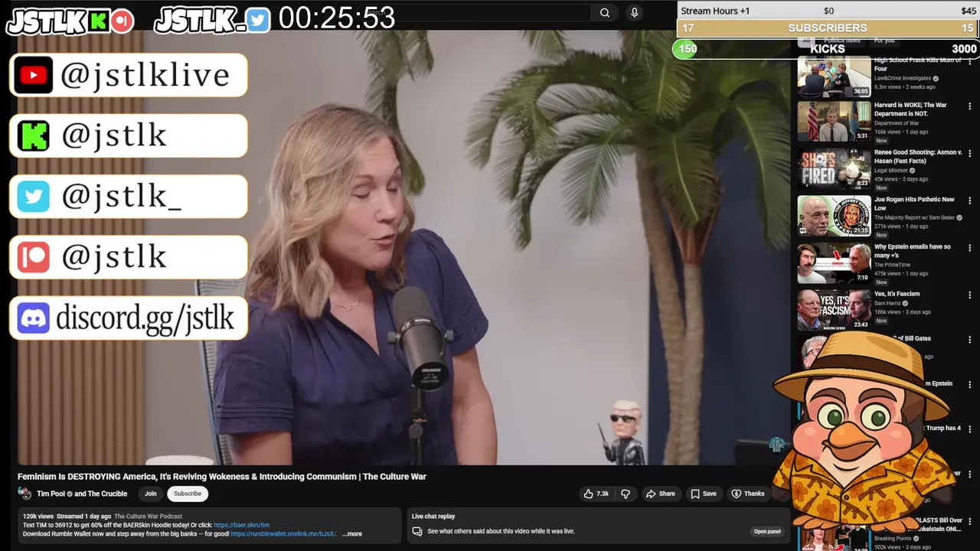
Task: Share this video
Action: (661, 494)
